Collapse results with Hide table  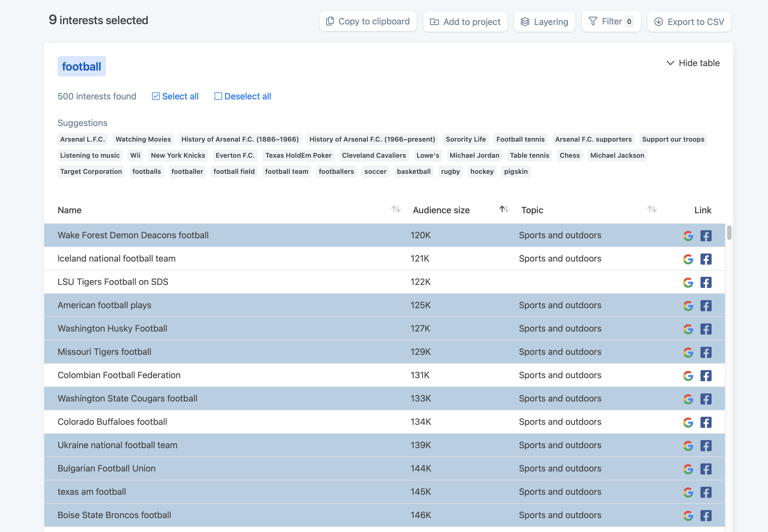coord(693,63)
